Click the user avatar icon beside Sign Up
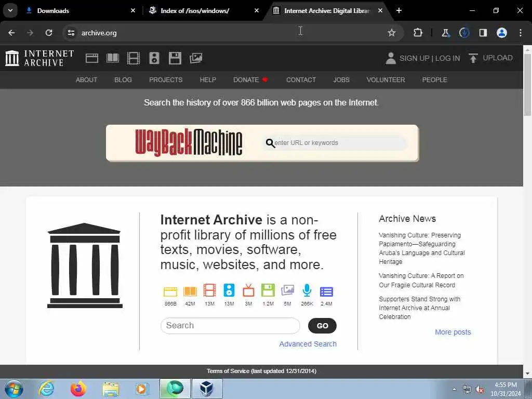 (x=391, y=58)
